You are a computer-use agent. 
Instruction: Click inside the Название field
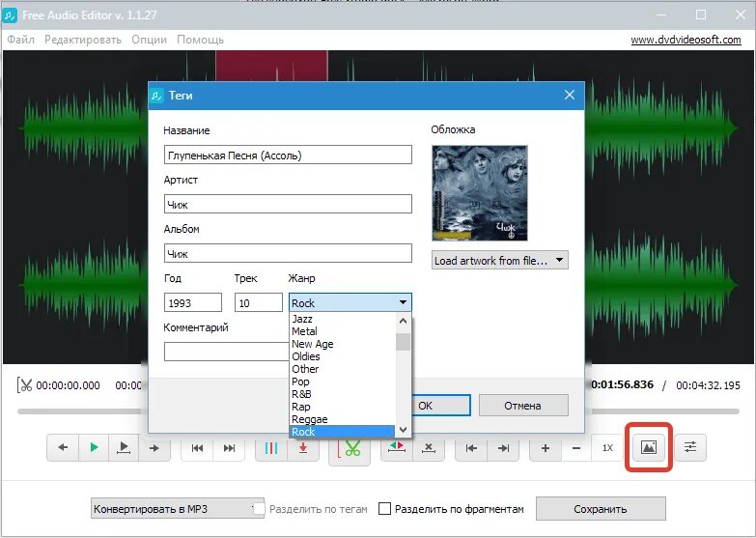[x=288, y=155]
